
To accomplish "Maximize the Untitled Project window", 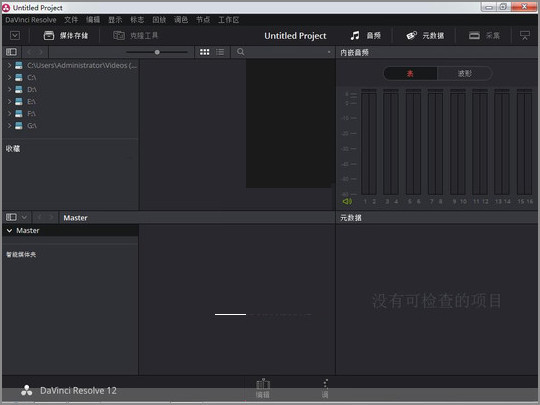I will pyautogui.click(x=503, y=7).
